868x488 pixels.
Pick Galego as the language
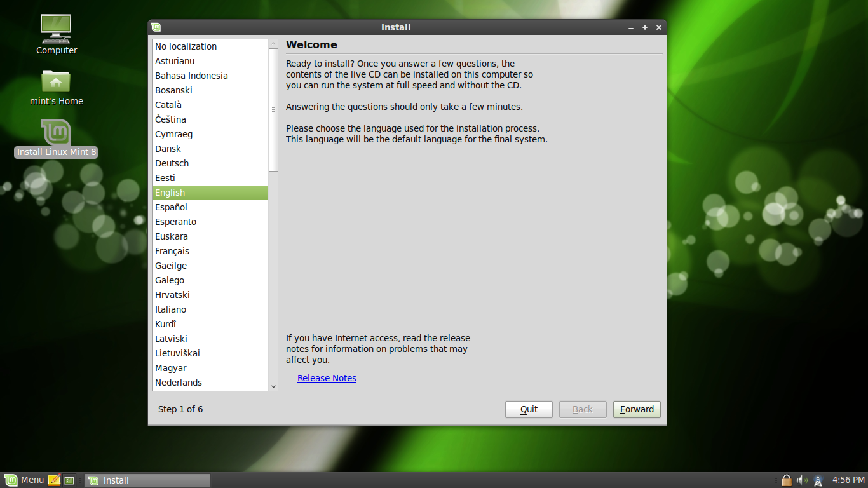tap(210, 280)
